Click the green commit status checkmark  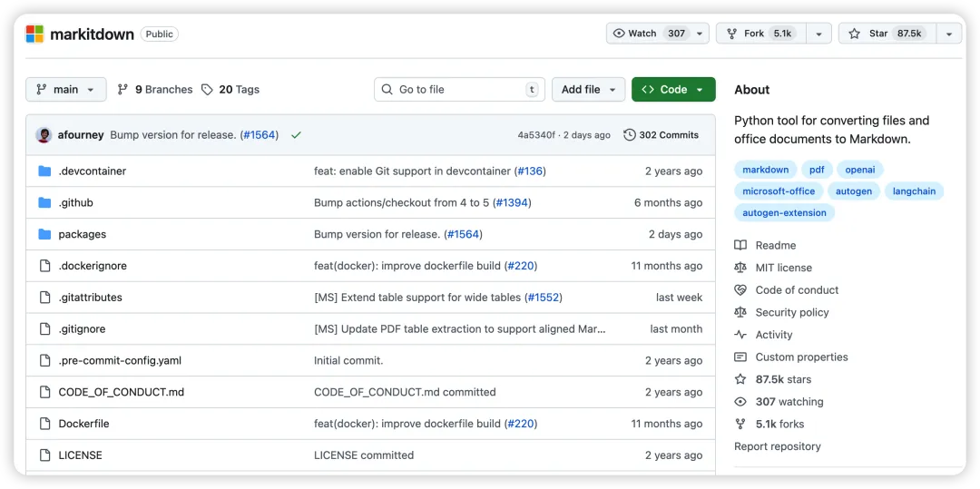point(296,135)
